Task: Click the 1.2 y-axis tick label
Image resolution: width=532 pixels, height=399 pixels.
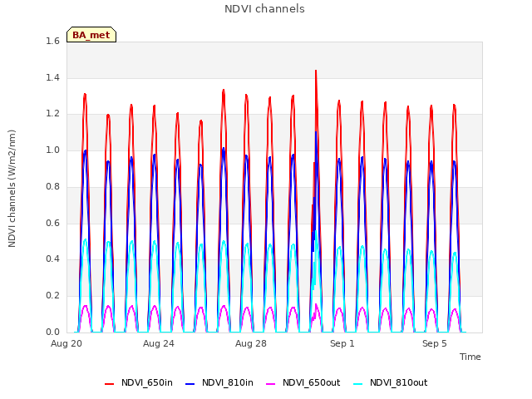Action: click(x=52, y=114)
